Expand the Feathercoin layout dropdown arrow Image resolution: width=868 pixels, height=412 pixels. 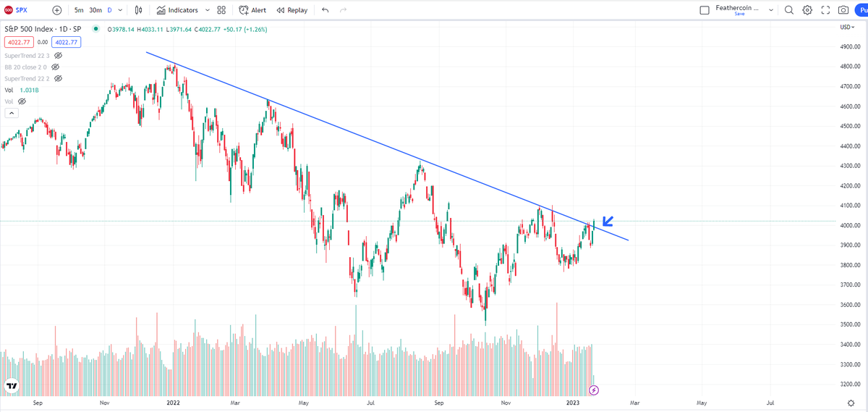[771, 10]
